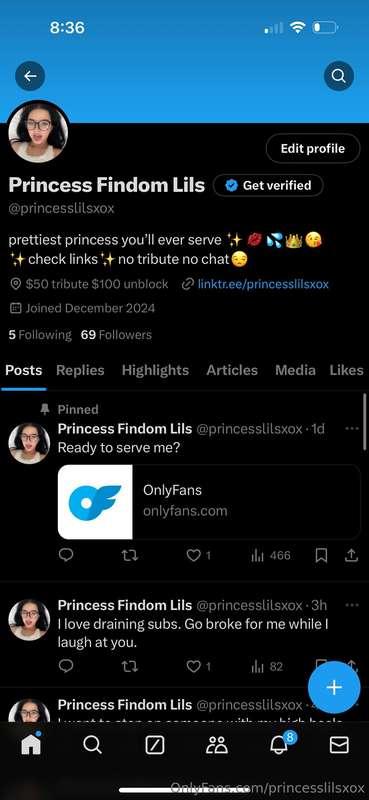369x800 pixels.
Task: Open profile search magnifier icon
Action: coord(338,76)
